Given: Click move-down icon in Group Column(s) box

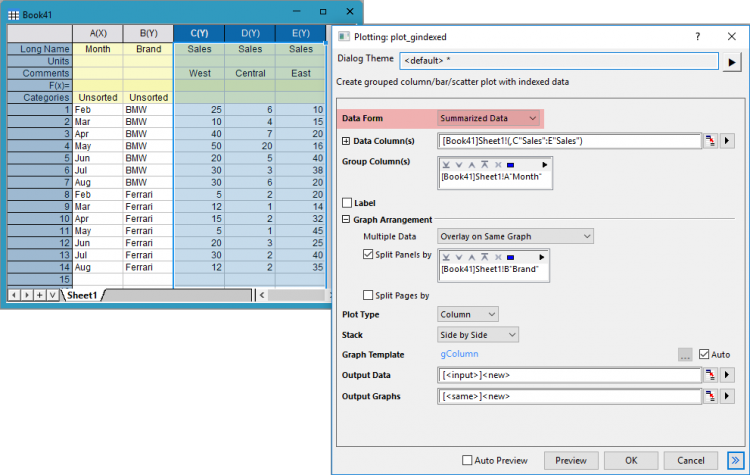Looking at the screenshot, I should click(459, 165).
